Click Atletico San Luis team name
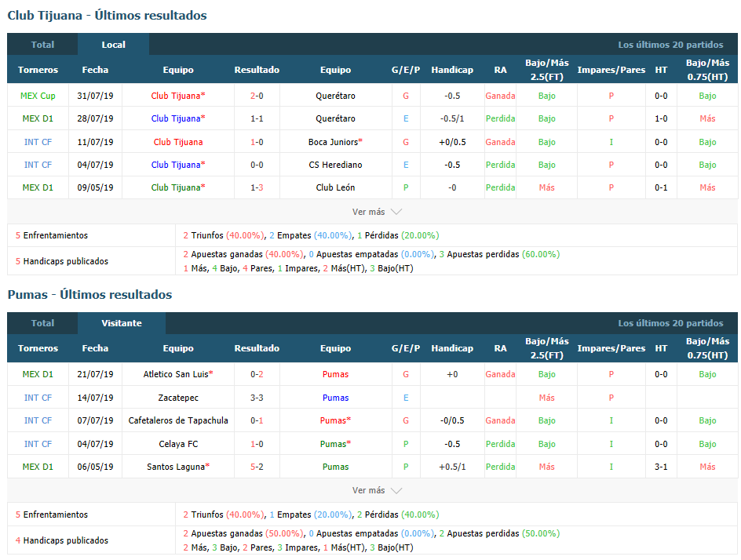Viewport: 741px width, 560px height. 178,374
